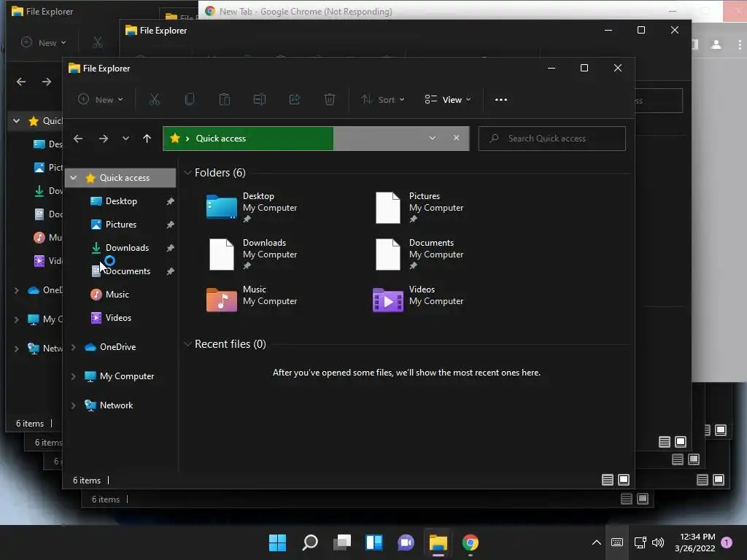Select Desktop in the navigation pane
The width and height of the screenshot is (747, 560).
(121, 201)
